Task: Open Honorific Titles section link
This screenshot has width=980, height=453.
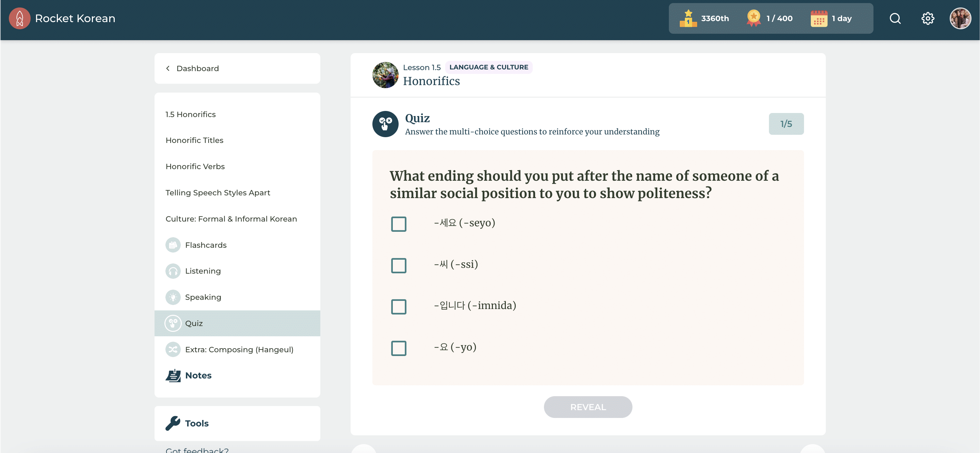Action: tap(194, 140)
